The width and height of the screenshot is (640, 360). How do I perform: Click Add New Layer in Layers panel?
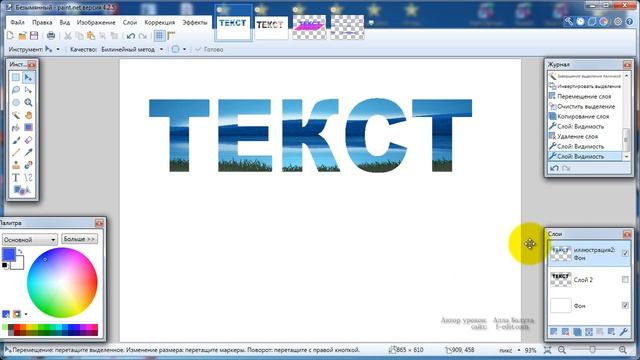[x=553, y=332]
